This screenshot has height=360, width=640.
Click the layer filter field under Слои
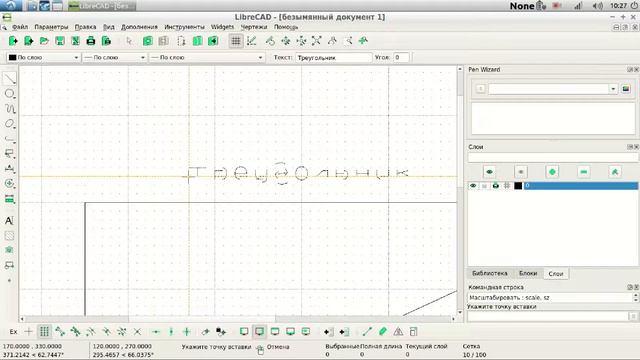click(x=553, y=157)
